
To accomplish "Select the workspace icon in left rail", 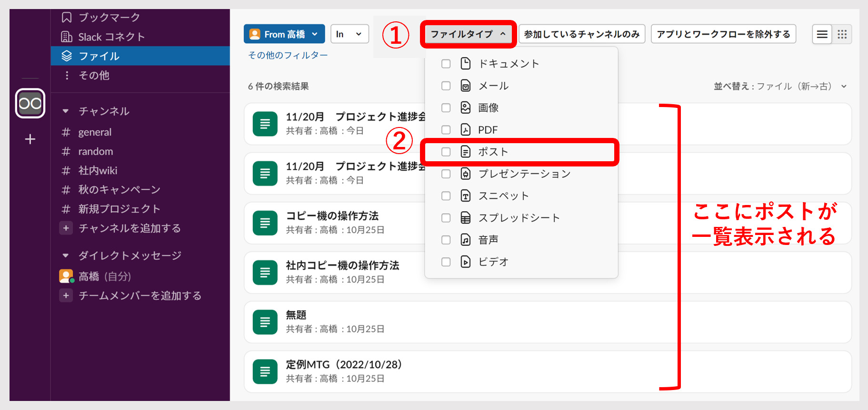I will tap(30, 103).
